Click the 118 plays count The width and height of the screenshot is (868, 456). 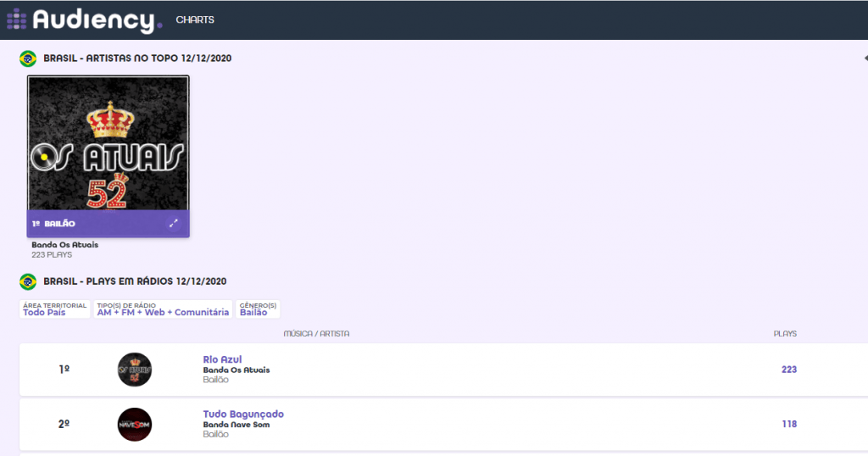pyautogui.click(x=789, y=424)
